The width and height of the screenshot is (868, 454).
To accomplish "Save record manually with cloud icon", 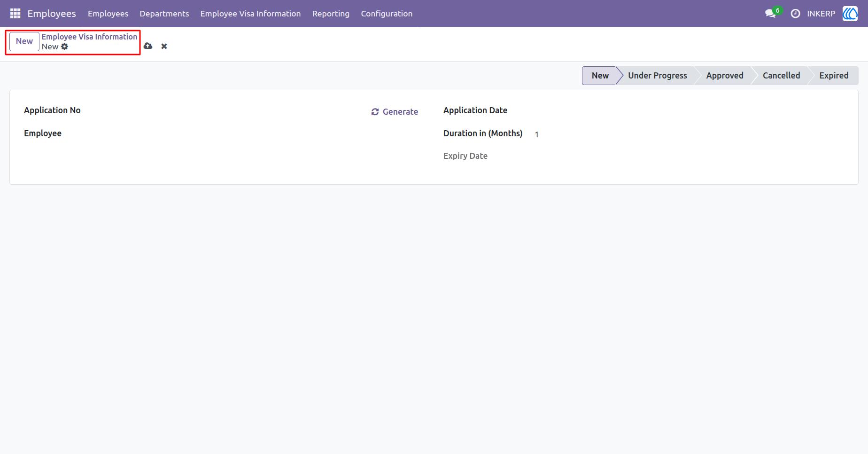I will pos(148,46).
